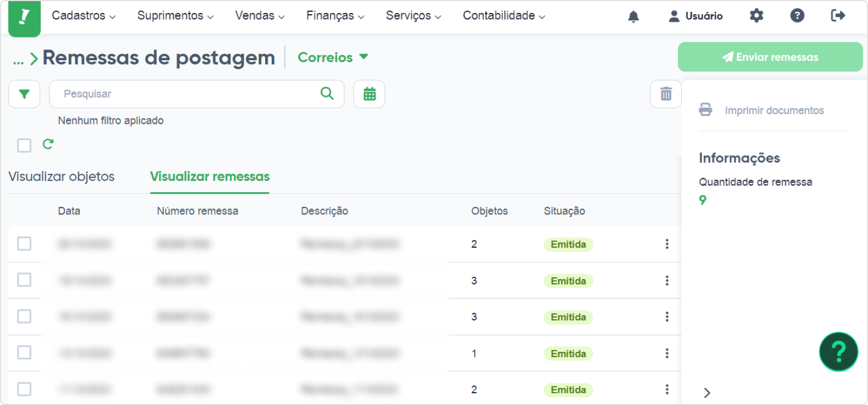Open the floating green help bubble

838,352
